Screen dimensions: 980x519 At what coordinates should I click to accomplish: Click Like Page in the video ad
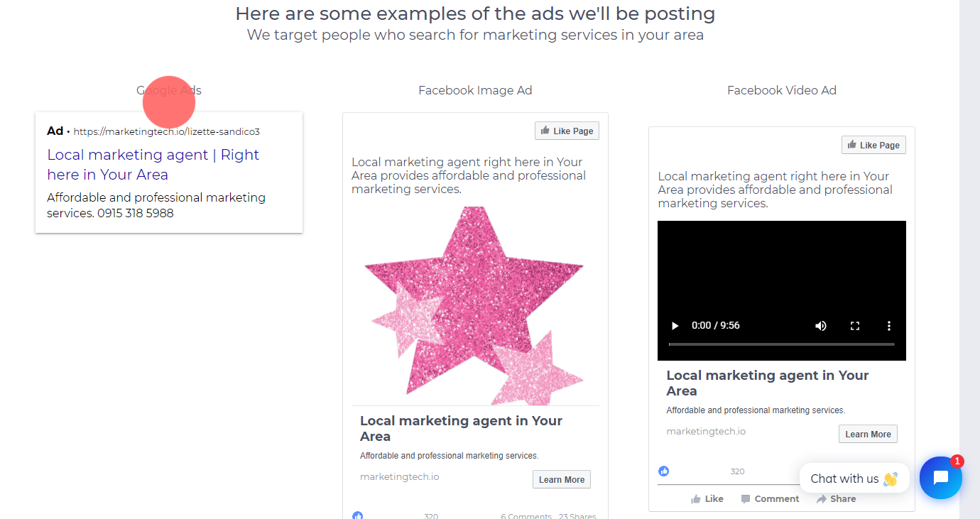click(873, 145)
